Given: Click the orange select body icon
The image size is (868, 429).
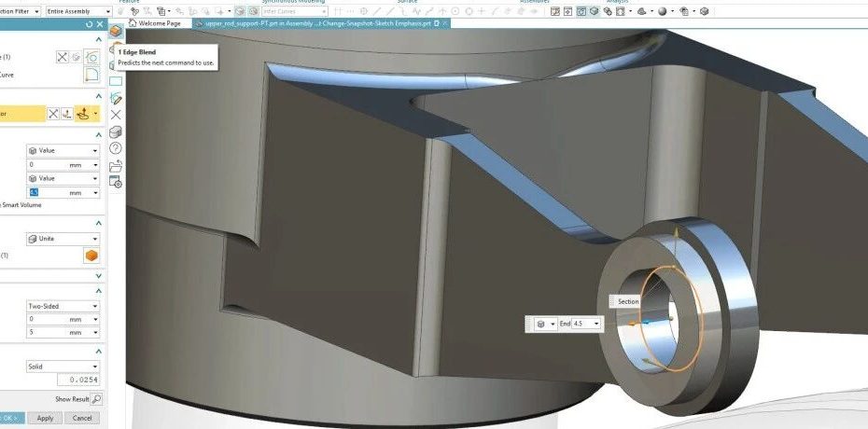Looking at the screenshot, I should point(91,256).
